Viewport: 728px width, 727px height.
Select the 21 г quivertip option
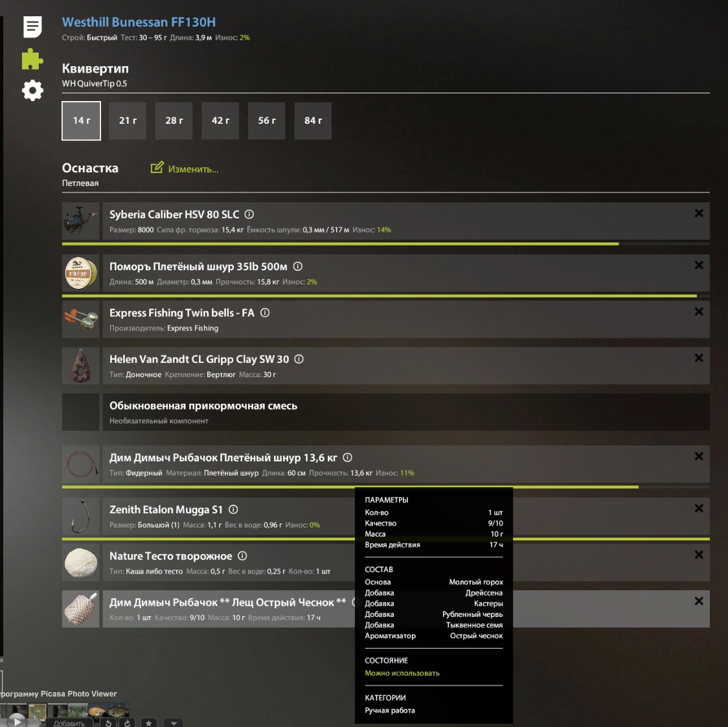point(128,121)
